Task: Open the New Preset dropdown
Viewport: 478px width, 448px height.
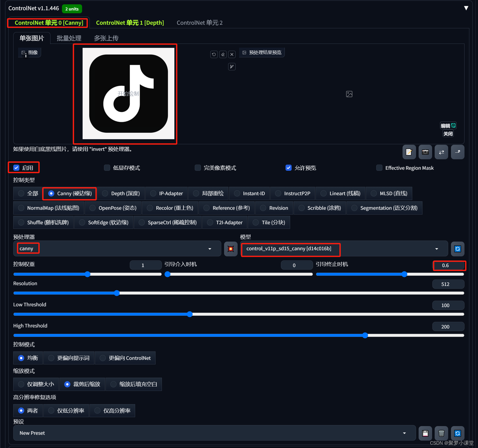Action: point(214,433)
